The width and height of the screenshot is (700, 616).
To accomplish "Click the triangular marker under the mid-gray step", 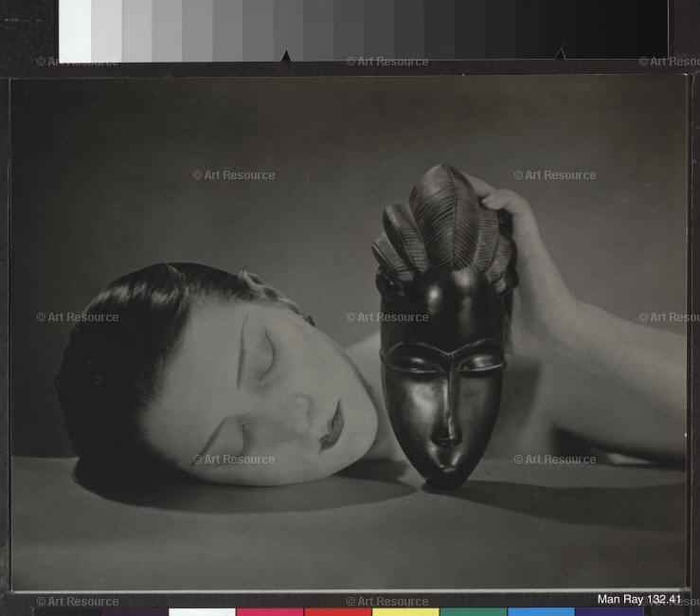I will [x=286, y=56].
